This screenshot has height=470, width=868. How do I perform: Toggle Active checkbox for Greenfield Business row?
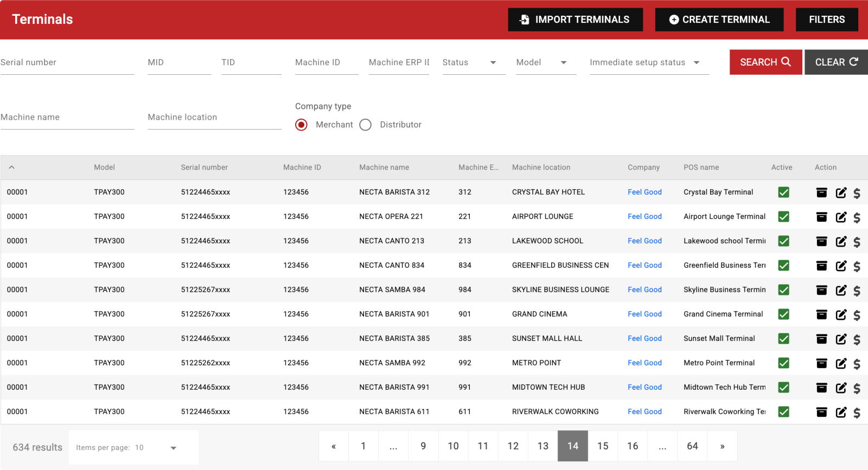coord(783,266)
